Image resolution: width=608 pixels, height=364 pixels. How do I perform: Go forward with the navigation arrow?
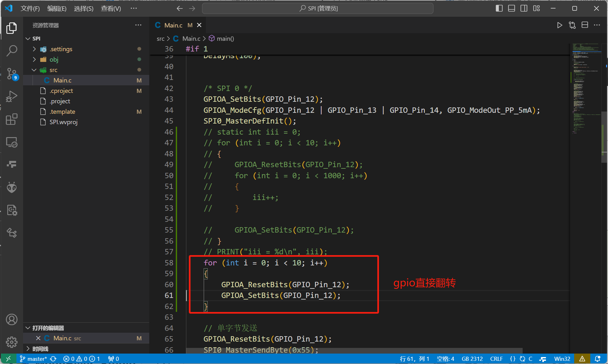point(192,9)
